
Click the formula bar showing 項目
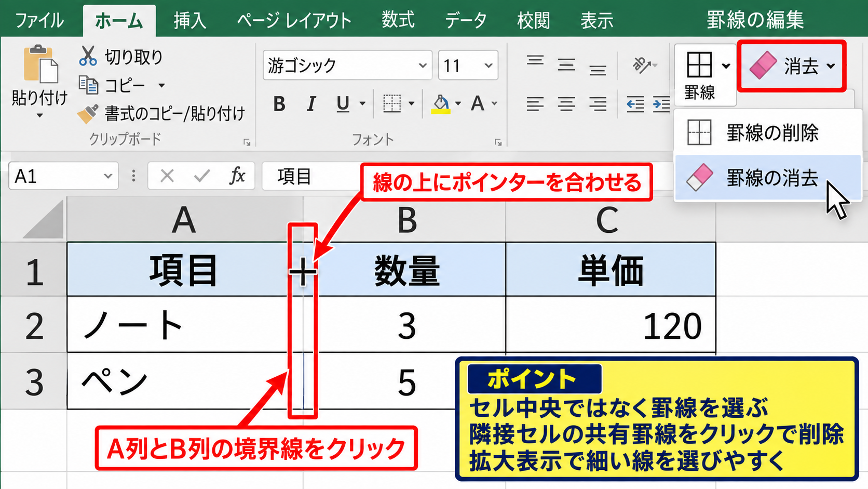click(x=467, y=176)
